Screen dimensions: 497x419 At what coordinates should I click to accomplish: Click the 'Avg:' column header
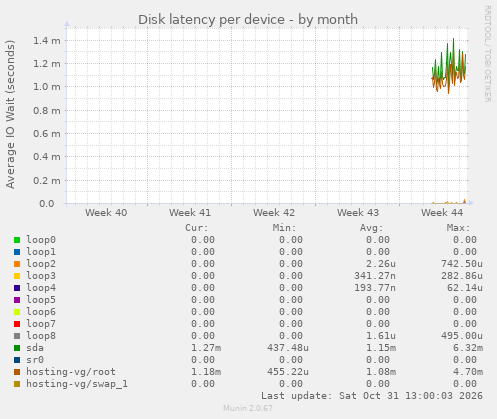tap(371, 228)
